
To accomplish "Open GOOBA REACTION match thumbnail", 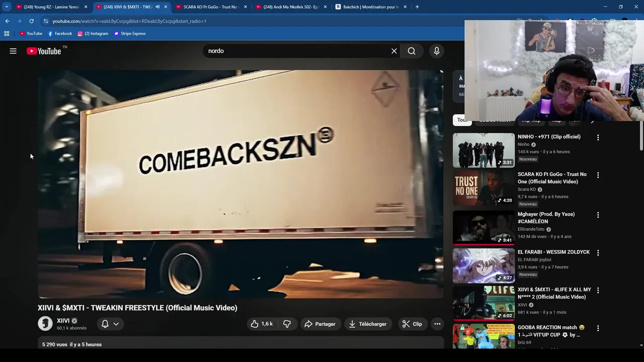I will pyautogui.click(x=484, y=336).
